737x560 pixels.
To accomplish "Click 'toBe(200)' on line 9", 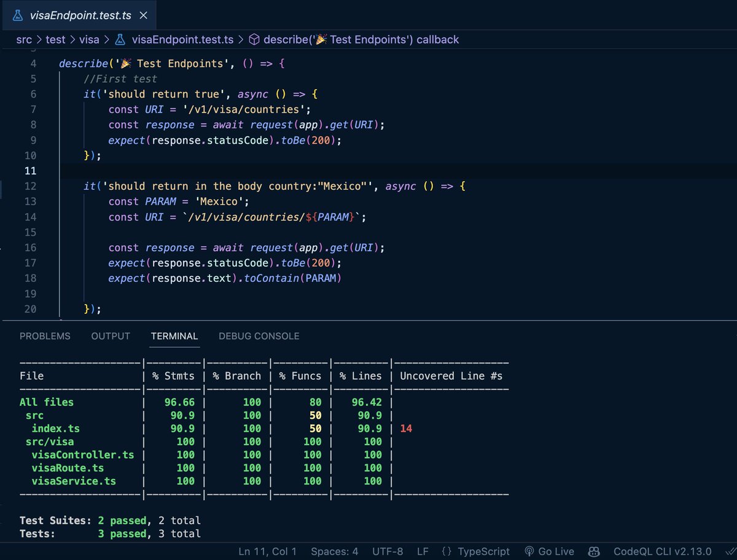I will [x=309, y=140].
